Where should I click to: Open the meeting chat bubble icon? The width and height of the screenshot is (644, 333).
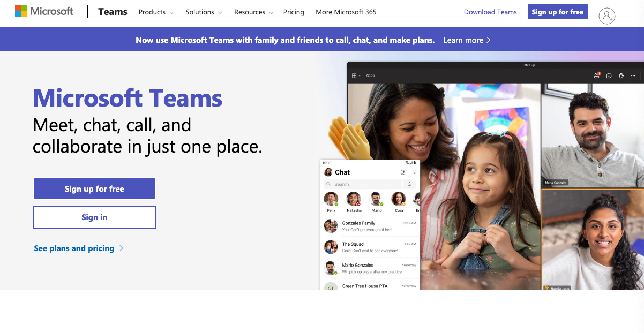609,76
